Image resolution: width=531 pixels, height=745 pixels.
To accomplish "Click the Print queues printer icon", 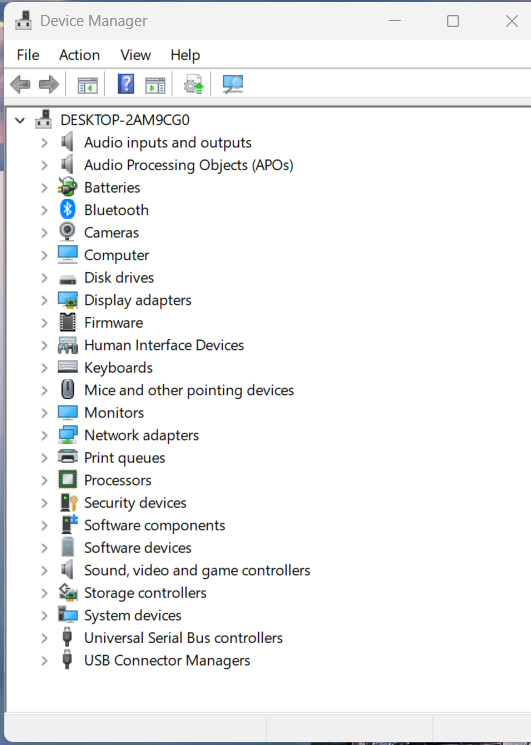I will click(67, 457).
